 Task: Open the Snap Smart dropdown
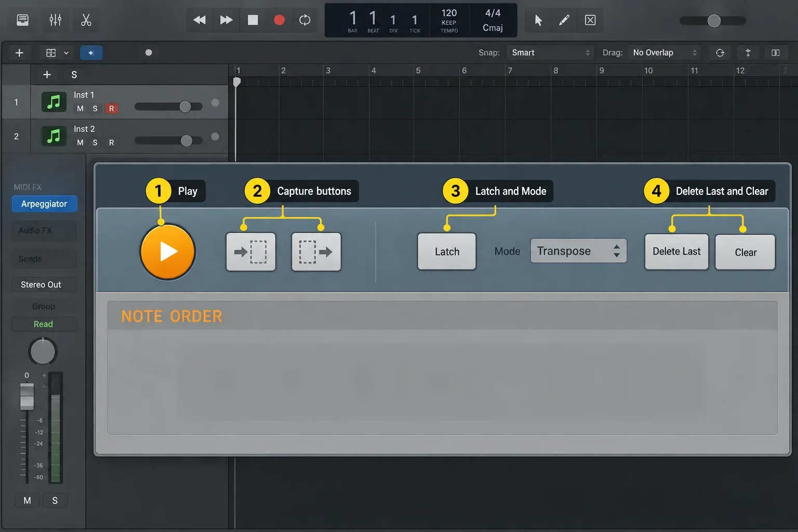[550, 53]
